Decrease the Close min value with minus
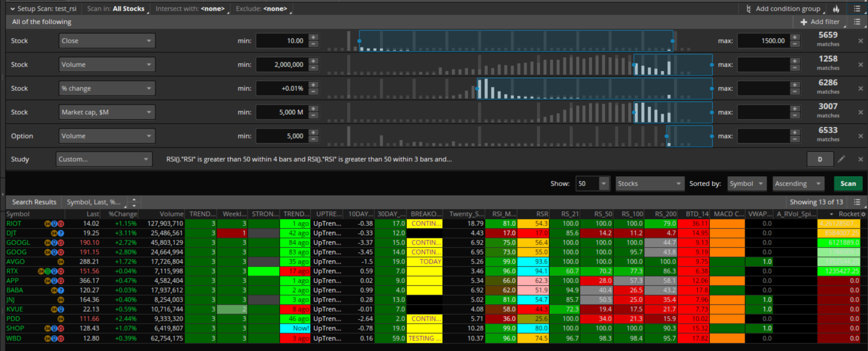The width and height of the screenshot is (868, 351). click(x=313, y=44)
